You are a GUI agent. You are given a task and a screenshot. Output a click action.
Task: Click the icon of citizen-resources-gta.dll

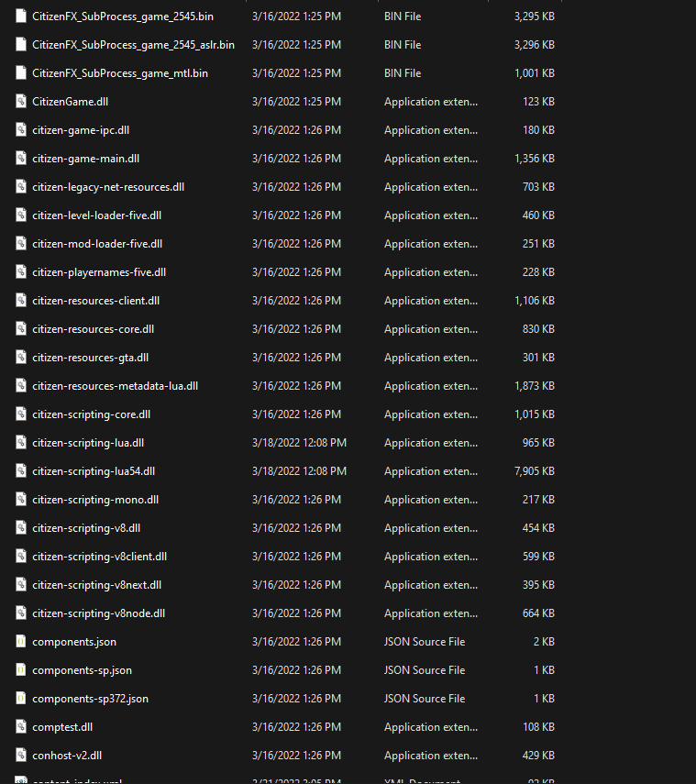tap(21, 358)
